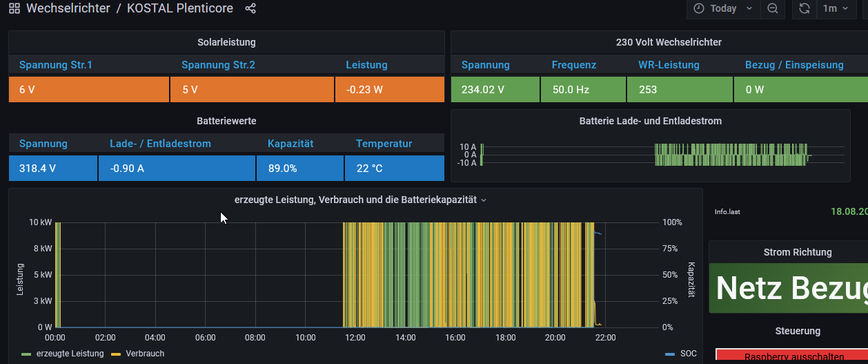This screenshot has width=868, height=364.
Task: Click the KOSTAL Plenticore dashboard title
Action: pyautogui.click(x=180, y=9)
